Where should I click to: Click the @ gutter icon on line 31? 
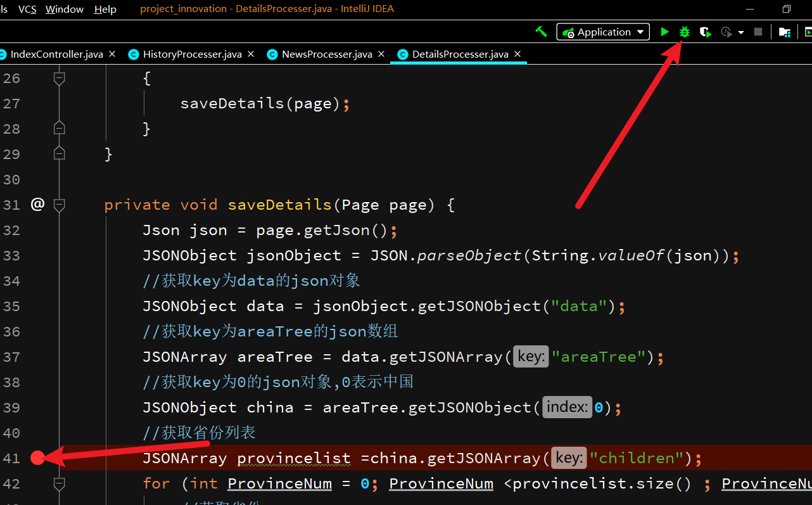(x=37, y=204)
